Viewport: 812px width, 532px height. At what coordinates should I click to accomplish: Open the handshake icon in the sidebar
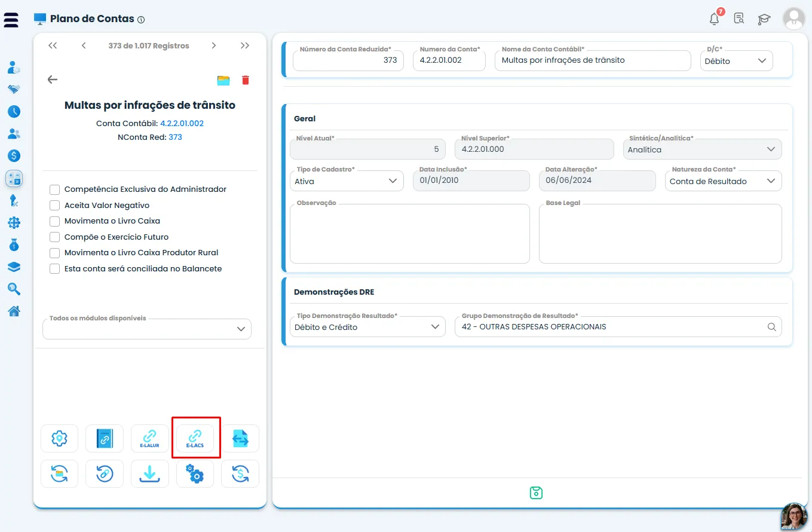[x=14, y=89]
